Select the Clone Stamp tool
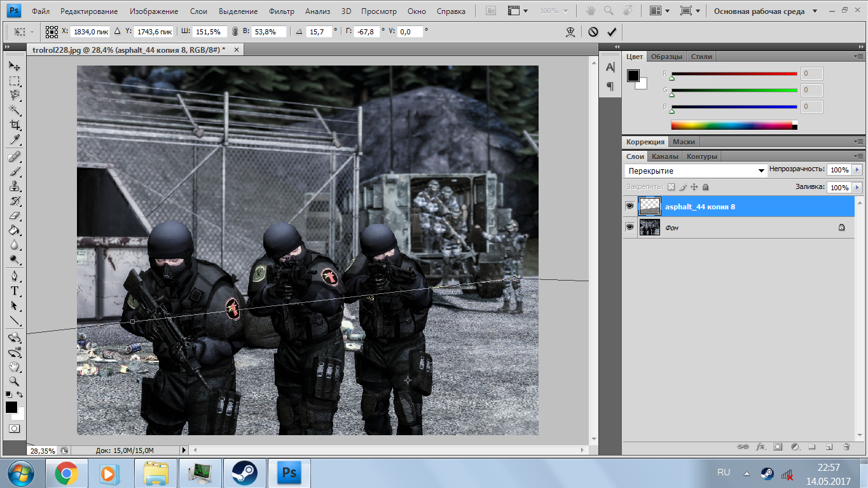The height and width of the screenshot is (488, 868). click(14, 186)
